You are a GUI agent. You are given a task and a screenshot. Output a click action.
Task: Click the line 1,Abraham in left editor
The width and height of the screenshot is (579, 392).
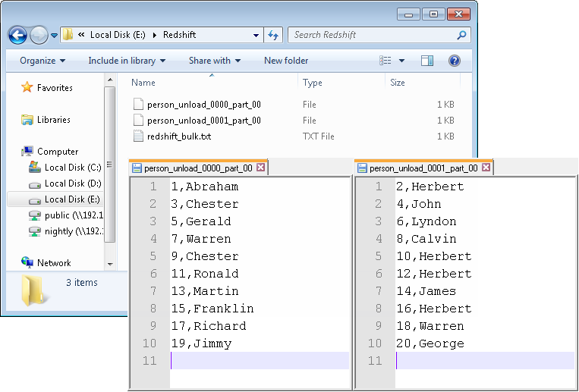205,187
